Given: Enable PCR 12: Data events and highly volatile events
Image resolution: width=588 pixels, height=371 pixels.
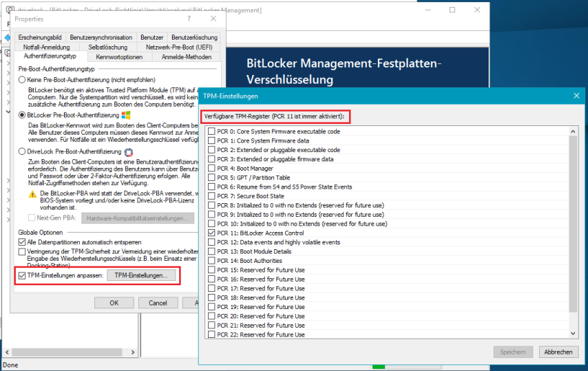Looking at the screenshot, I should pos(212,242).
